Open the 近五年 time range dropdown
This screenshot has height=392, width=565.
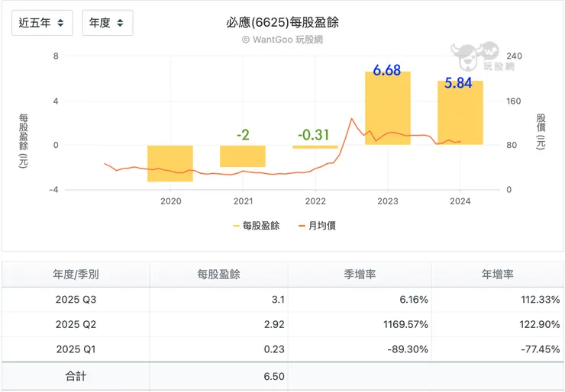click(42, 23)
